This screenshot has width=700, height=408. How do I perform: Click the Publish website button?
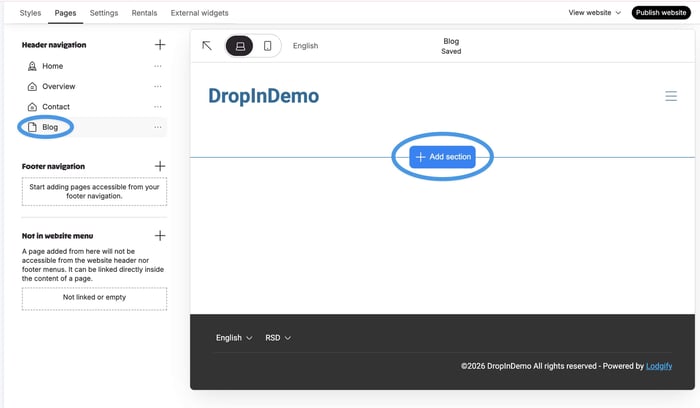661,12
